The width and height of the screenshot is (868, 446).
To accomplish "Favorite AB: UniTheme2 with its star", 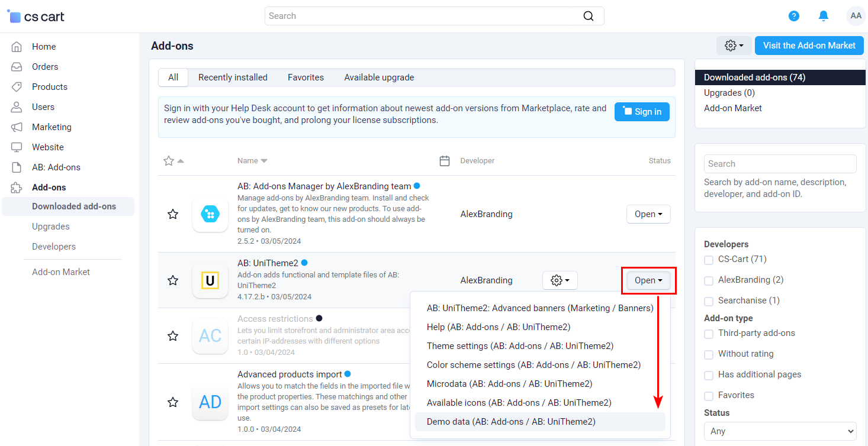I will point(173,280).
